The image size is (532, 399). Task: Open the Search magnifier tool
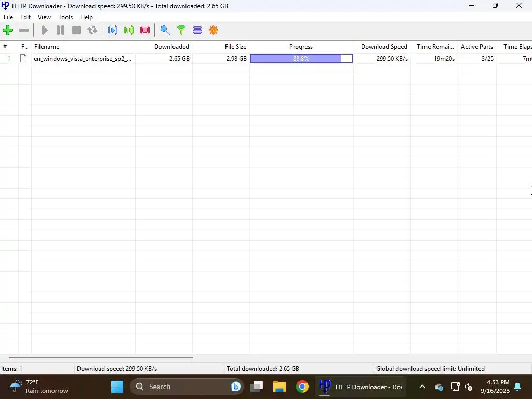click(x=165, y=30)
